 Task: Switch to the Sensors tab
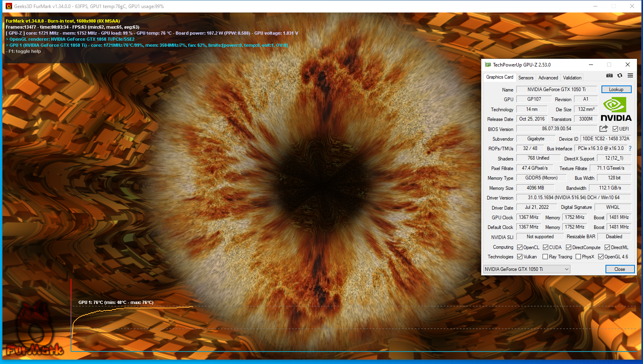526,78
